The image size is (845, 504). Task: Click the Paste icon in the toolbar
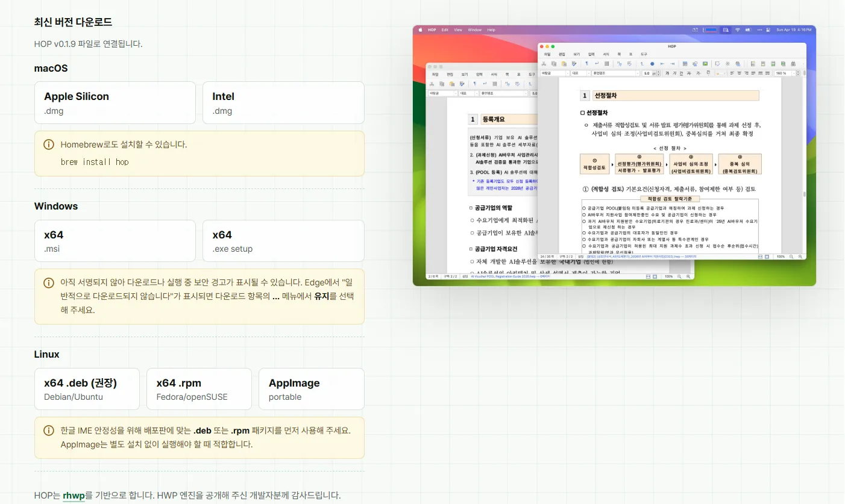(x=564, y=63)
